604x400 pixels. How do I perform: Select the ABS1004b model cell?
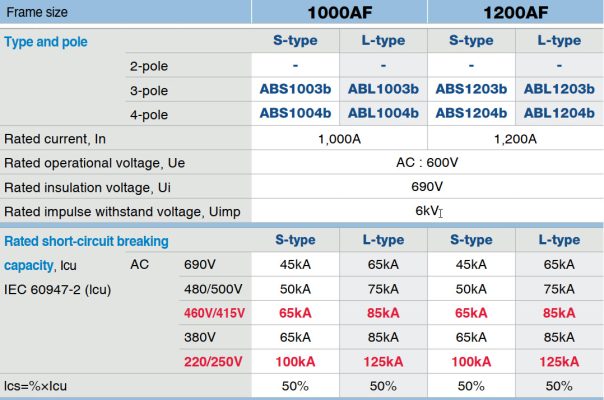(x=295, y=113)
